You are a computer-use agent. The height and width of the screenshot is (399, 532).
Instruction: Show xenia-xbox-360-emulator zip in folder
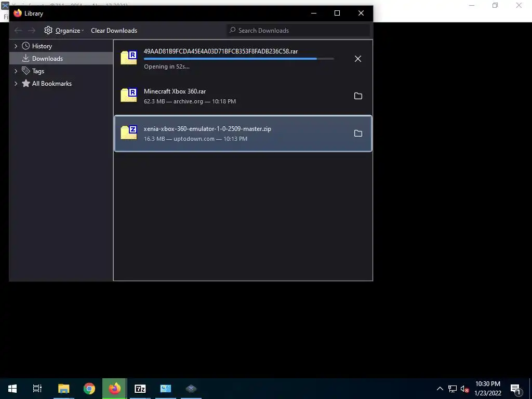point(358,134)
